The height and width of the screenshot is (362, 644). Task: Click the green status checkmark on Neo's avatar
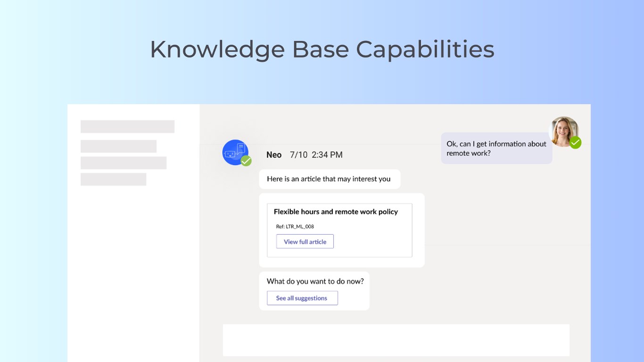coord(246,161)
